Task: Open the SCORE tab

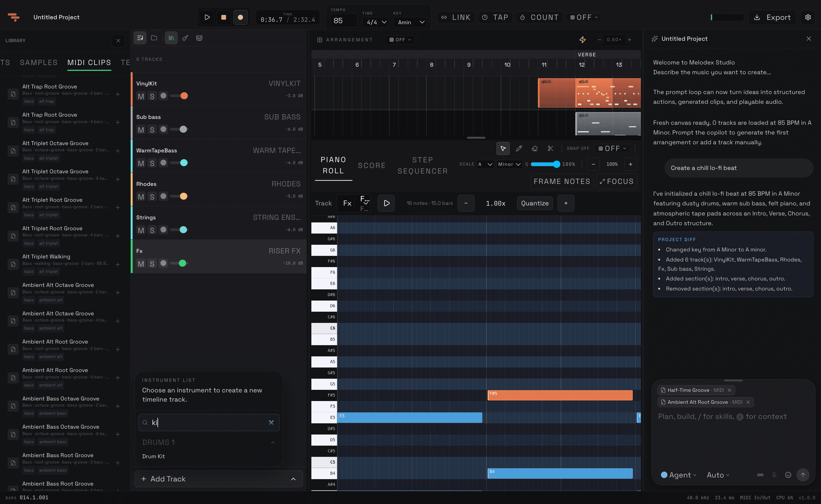Action: (371, 165)
